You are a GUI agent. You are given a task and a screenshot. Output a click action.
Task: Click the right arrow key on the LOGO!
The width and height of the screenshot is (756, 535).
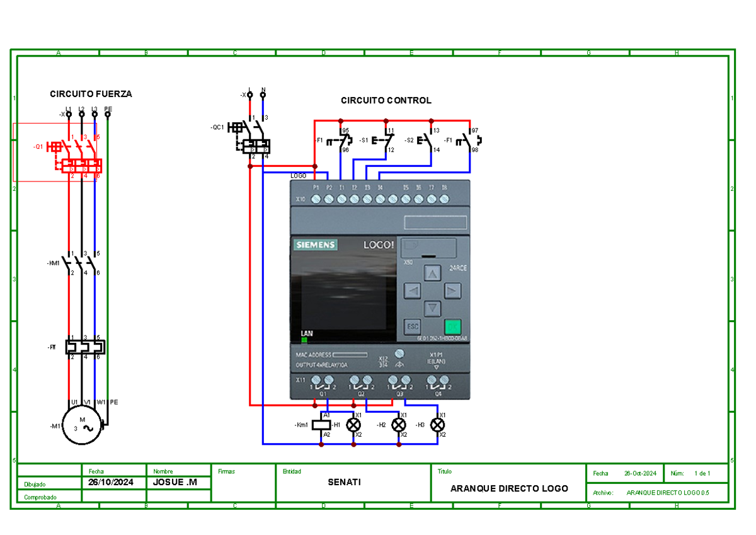click(452, 291)
